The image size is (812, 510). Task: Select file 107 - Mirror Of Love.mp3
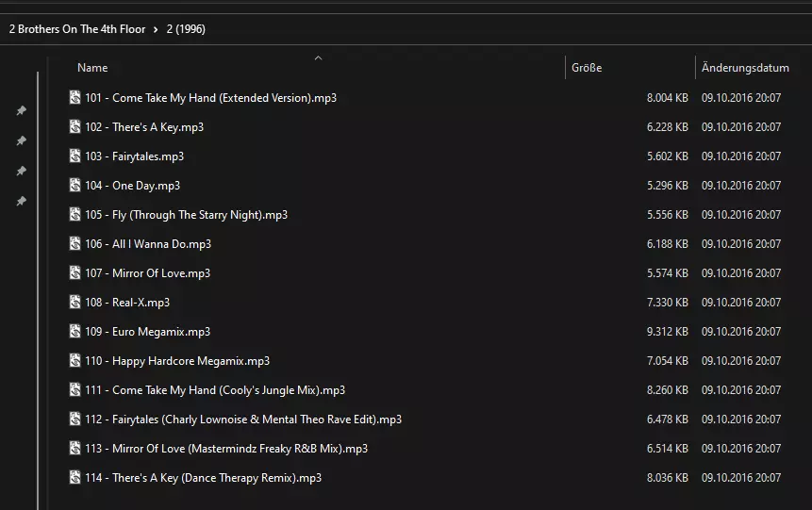147,273
